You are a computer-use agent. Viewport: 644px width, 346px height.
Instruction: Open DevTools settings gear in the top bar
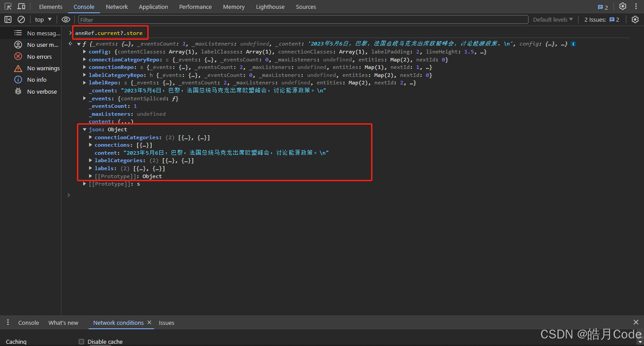coord(623,7)
